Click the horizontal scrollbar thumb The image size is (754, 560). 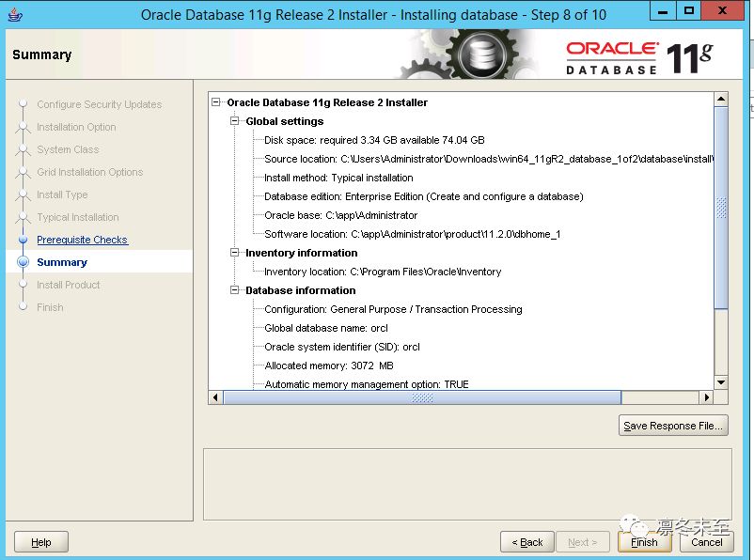click(x=422, y=397)
